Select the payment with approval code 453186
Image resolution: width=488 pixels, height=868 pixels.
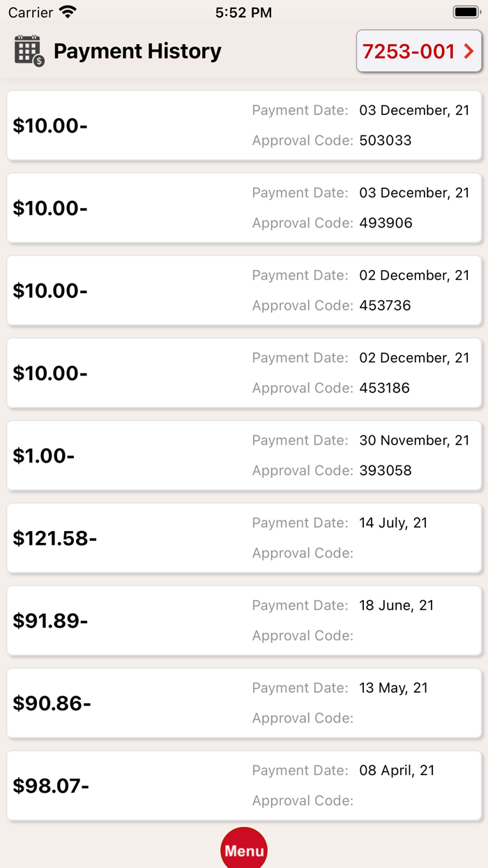(x=243, y=373)
